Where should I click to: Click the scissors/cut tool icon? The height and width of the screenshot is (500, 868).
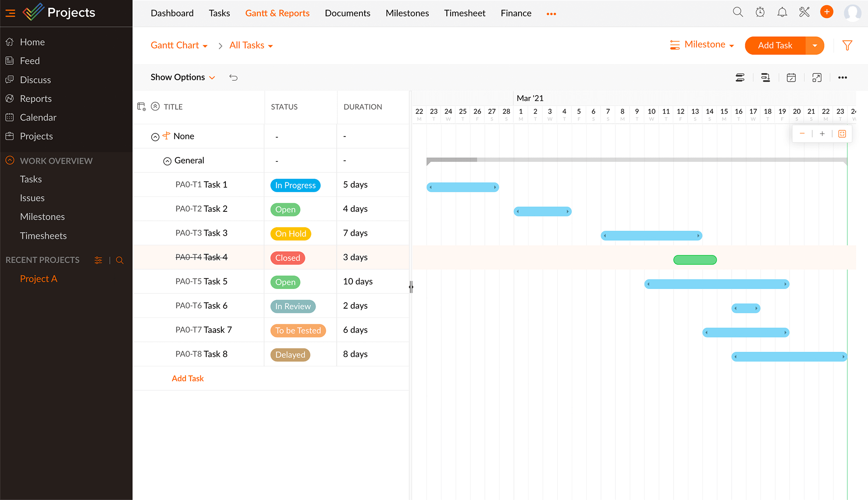[x=804, y=13]
